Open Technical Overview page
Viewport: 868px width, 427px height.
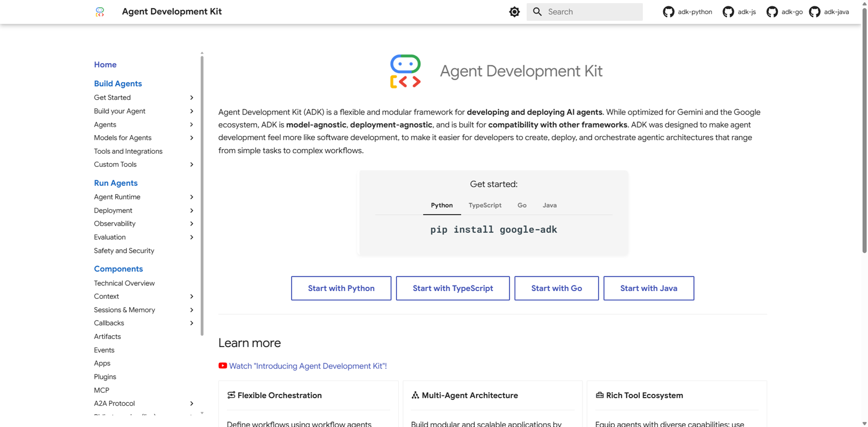coord(124,283)
